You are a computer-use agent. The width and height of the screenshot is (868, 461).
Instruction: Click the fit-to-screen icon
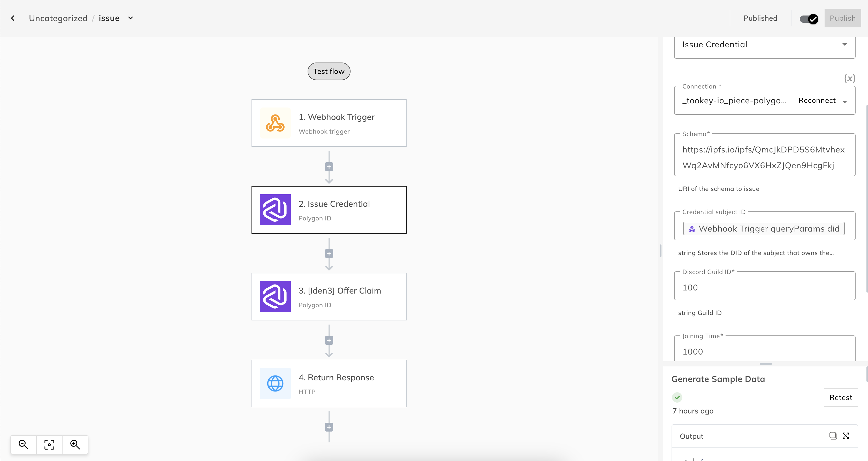click(x=49, y=444)
